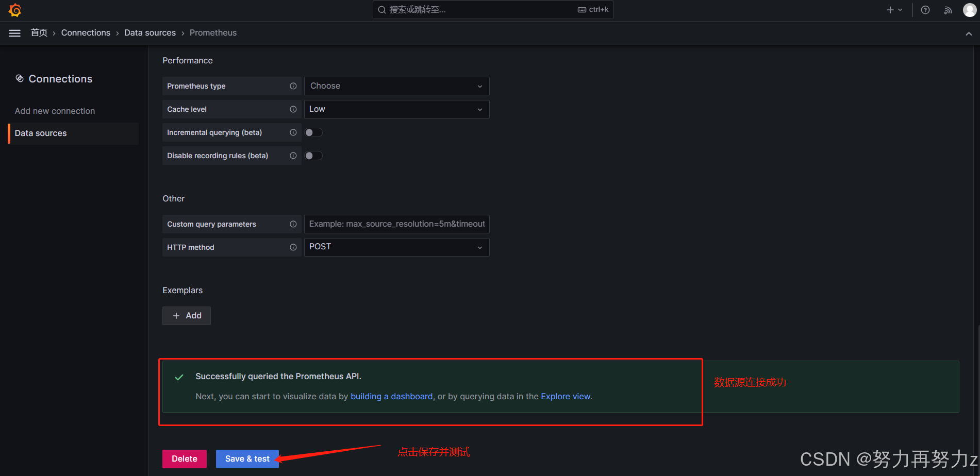
Task: Click the Other section heading
Action: click(x=173, y=199)
